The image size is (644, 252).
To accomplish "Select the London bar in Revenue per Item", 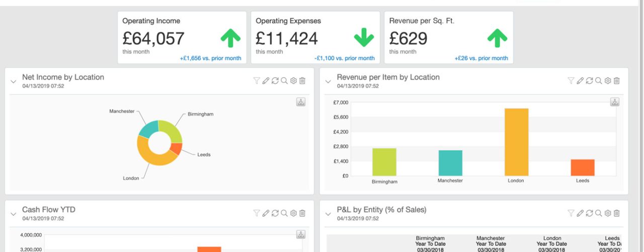I will [x=516, y=142].
